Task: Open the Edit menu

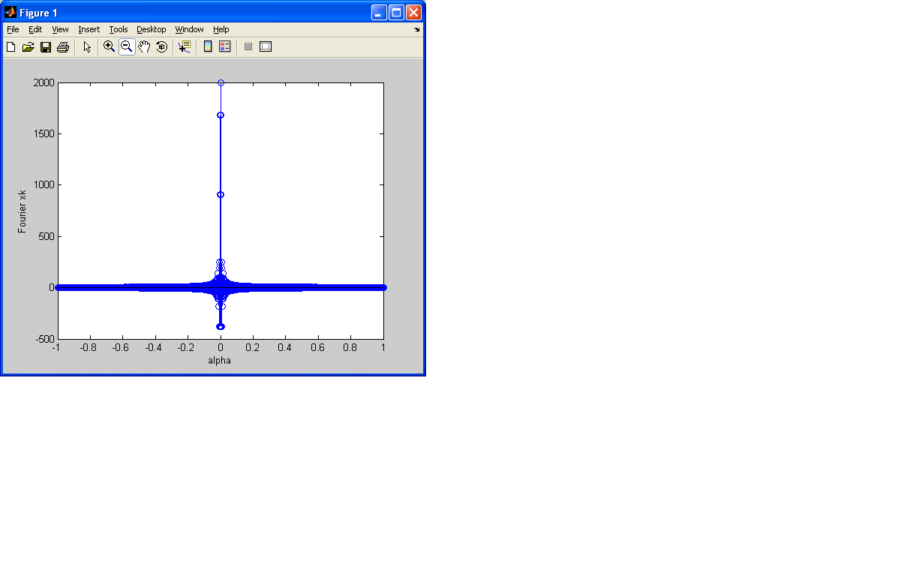Action: coord(35,29)
